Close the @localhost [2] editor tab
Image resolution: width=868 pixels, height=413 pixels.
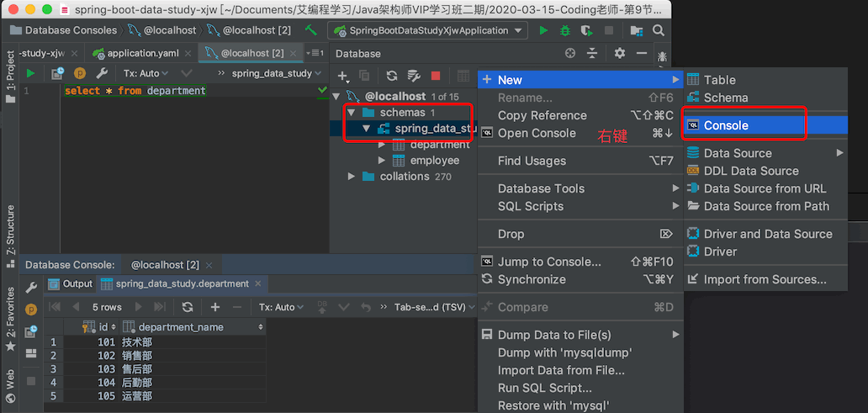coord(294,53)
